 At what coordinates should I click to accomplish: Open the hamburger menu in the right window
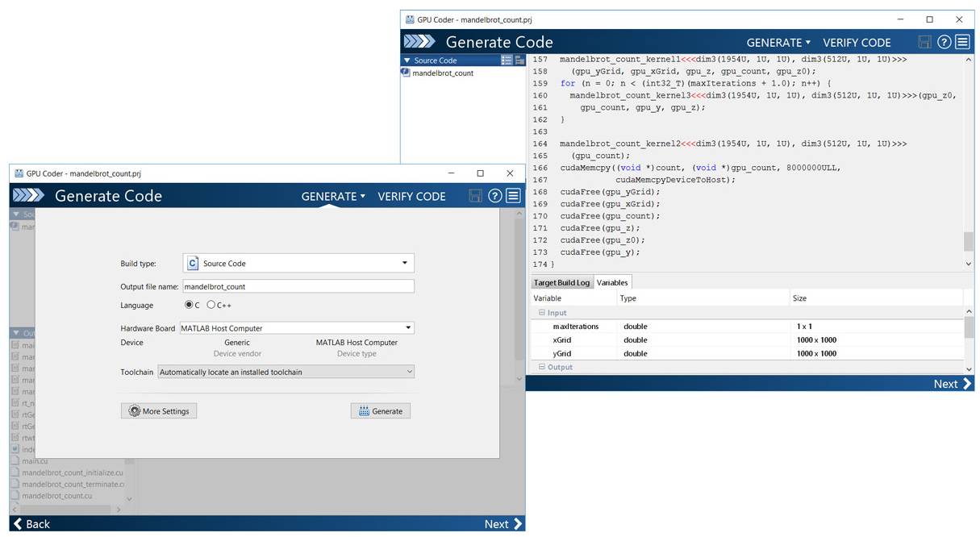[x=962, y=42]
